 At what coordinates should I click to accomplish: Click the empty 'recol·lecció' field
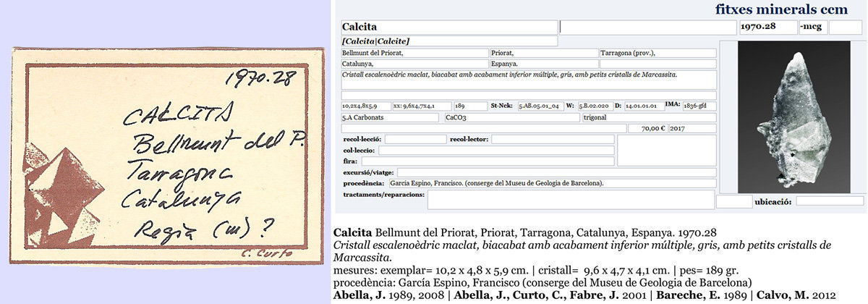[x=415, y=139]
